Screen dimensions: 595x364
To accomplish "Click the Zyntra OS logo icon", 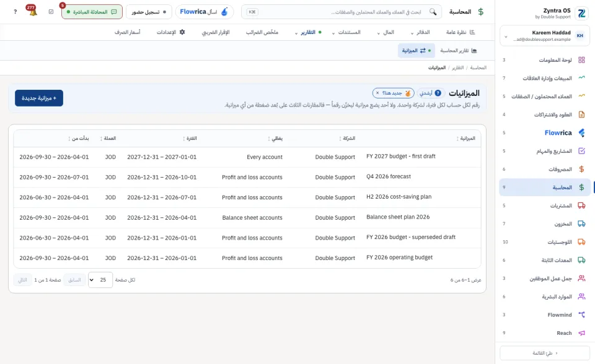I will [x=581, y=13].
